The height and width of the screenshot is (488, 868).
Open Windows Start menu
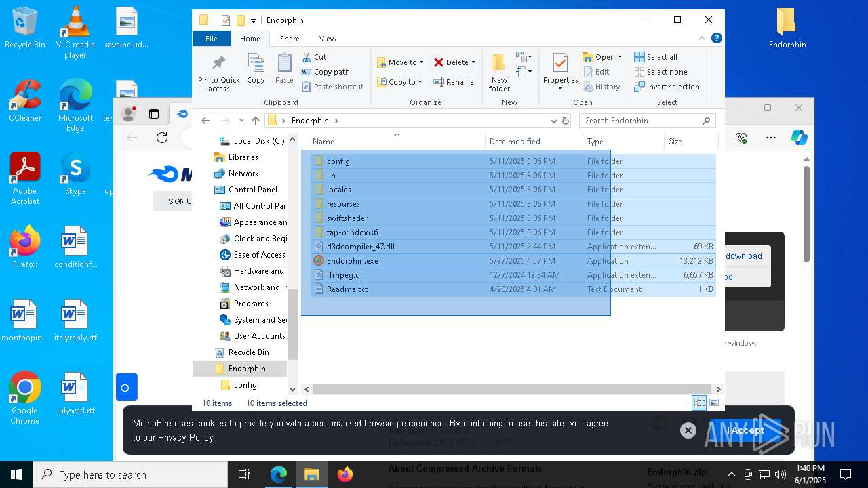pyautogui.click(x=16, y=474)
